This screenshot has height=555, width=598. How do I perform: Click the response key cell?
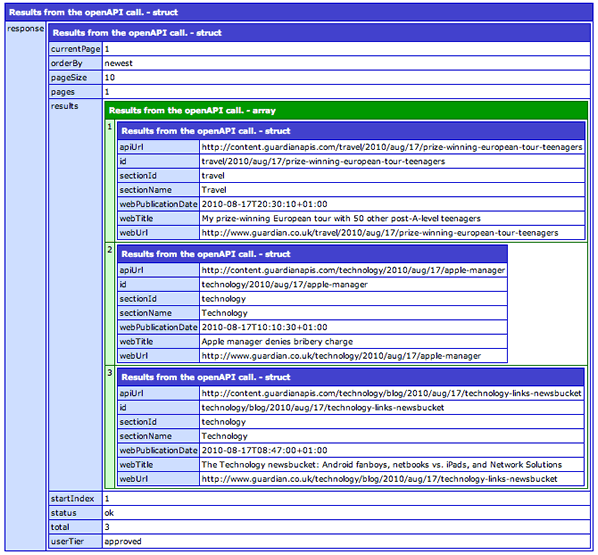coord(26,286)
